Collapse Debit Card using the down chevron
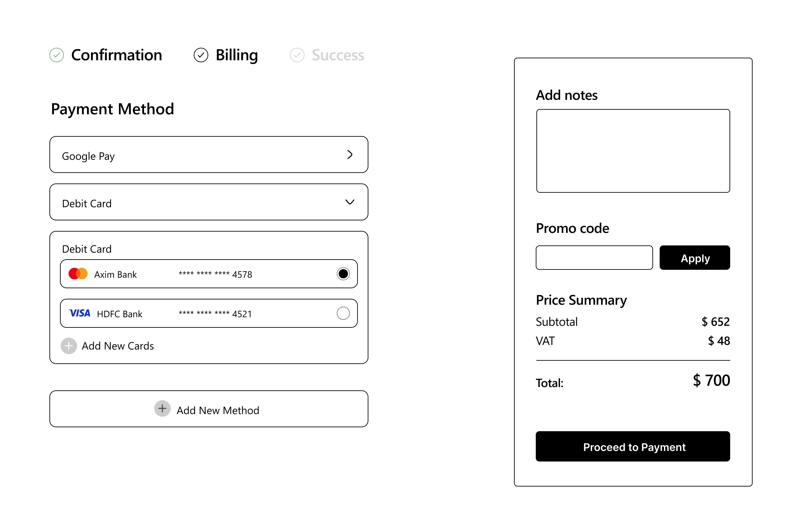Viewport: 802px width, 532px height. point(350,202)
